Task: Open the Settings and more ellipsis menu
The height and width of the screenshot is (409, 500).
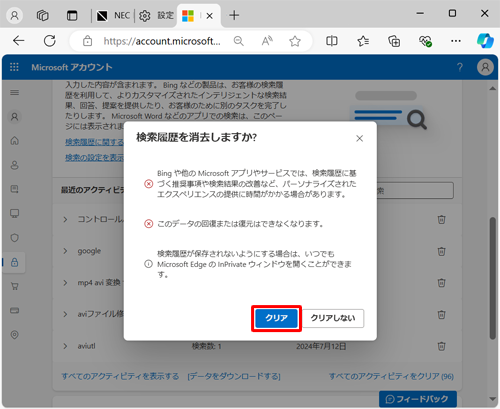Action: pos(456,41)
